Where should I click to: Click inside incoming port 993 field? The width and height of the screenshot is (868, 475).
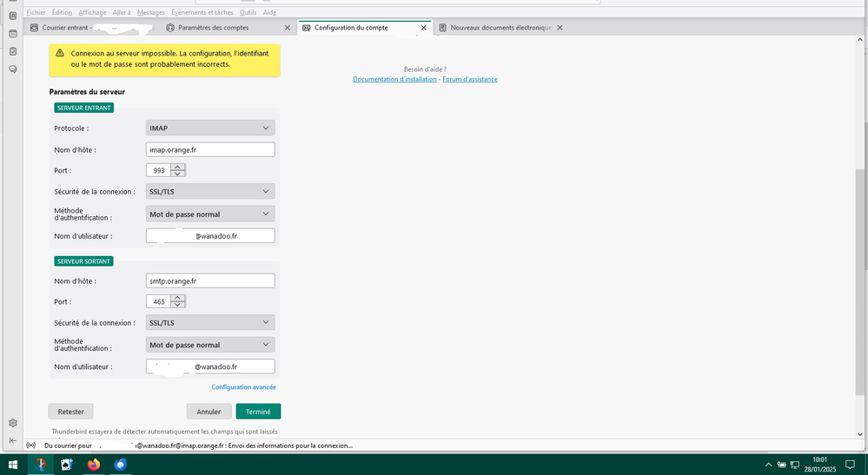coord(159,170)
